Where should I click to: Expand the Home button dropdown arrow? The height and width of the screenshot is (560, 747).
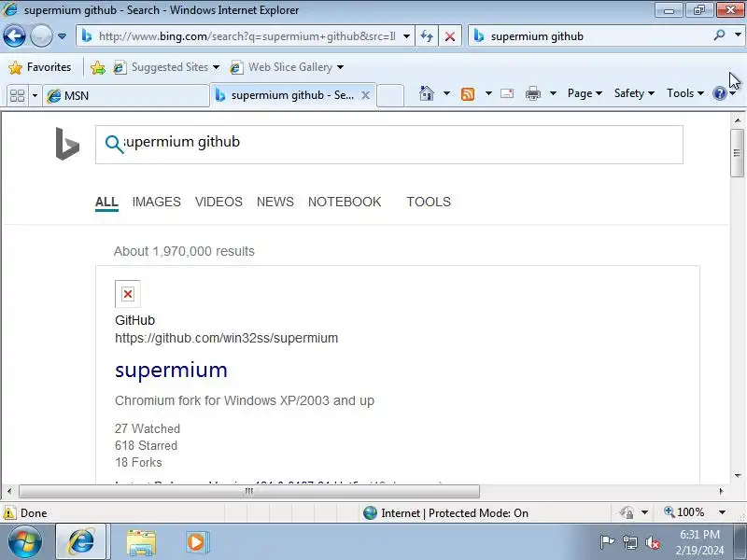click(x=446, y=93)
